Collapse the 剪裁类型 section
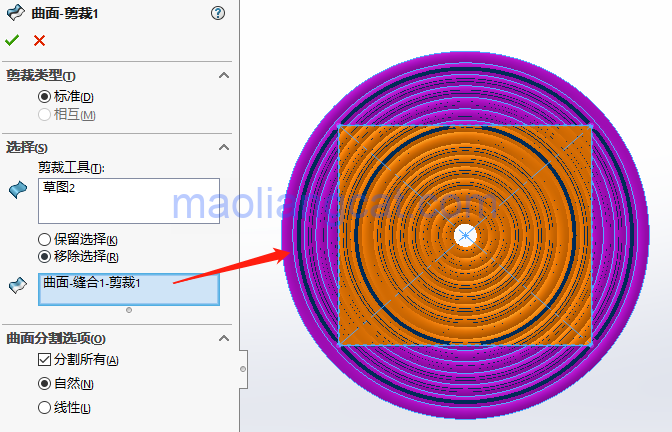The width and height of the screenshot is (672, 432). click(x=224, y=75)
